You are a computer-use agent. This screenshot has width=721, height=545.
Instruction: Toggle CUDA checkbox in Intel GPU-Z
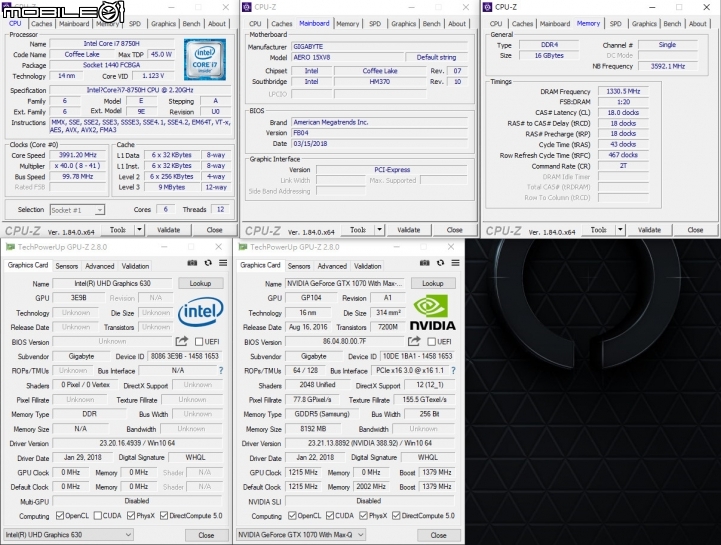tap(97, 516)
